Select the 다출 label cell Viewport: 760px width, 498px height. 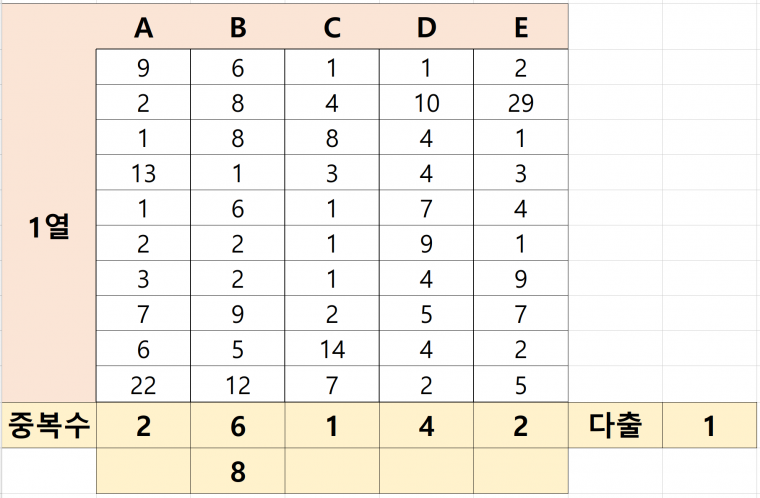[x=615, y=426]
